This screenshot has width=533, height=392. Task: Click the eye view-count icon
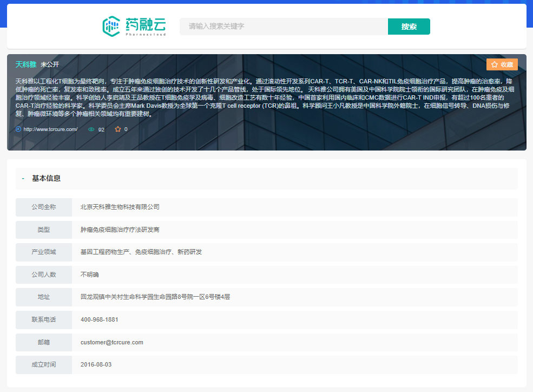coord(91,129)
